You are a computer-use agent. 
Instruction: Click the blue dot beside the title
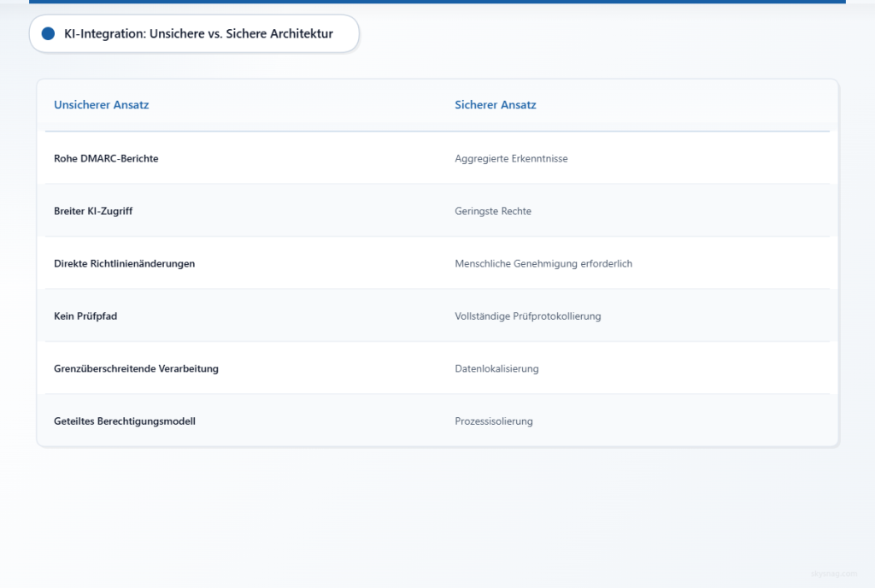(x=49, y=33)
